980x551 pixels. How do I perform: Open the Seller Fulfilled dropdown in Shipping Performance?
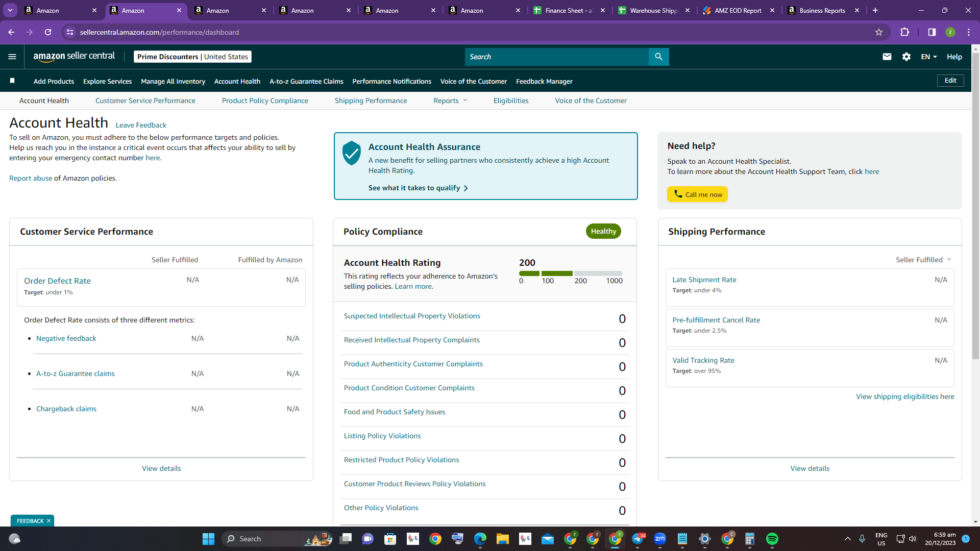click(923, 260)
